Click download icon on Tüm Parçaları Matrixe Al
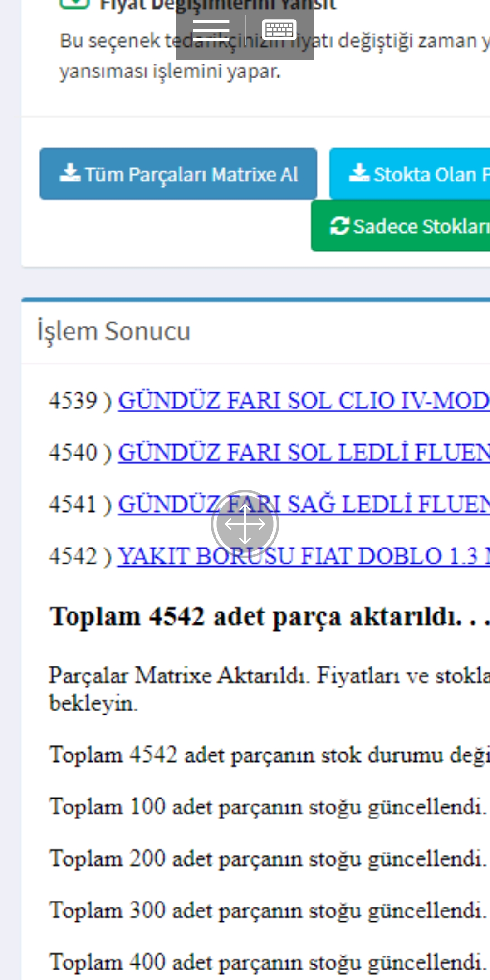The image size is (490, 980). pyautogui.click(x=70, y=173)
